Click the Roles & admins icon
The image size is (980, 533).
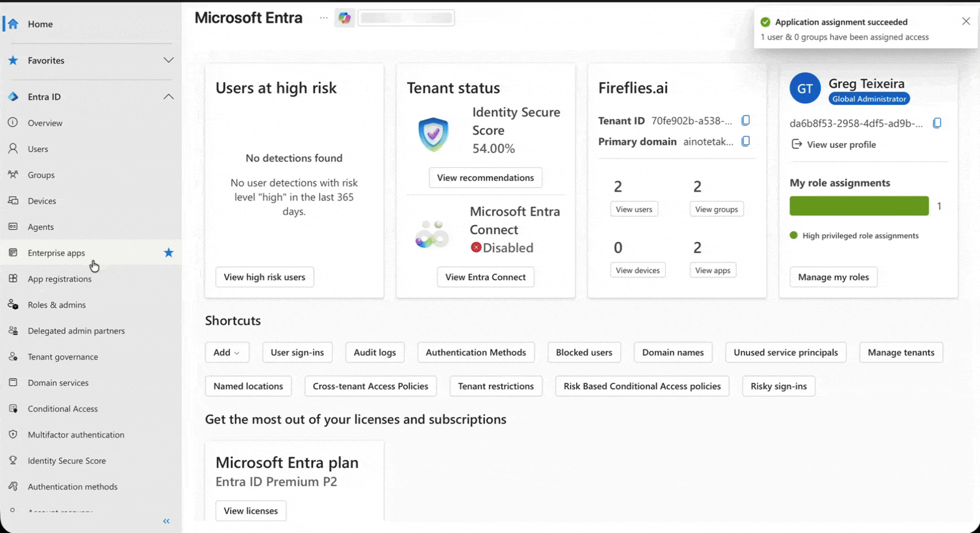click(x=13, y=305)
